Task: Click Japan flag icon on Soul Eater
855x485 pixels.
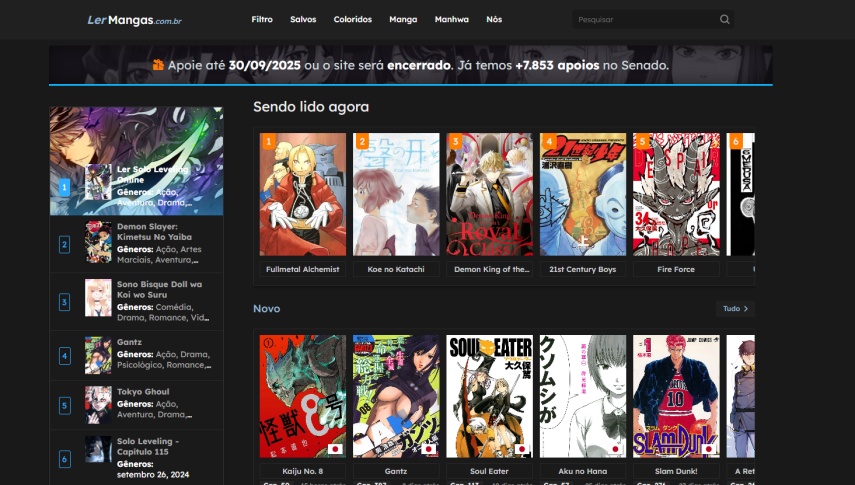Action: coord(522,450)
